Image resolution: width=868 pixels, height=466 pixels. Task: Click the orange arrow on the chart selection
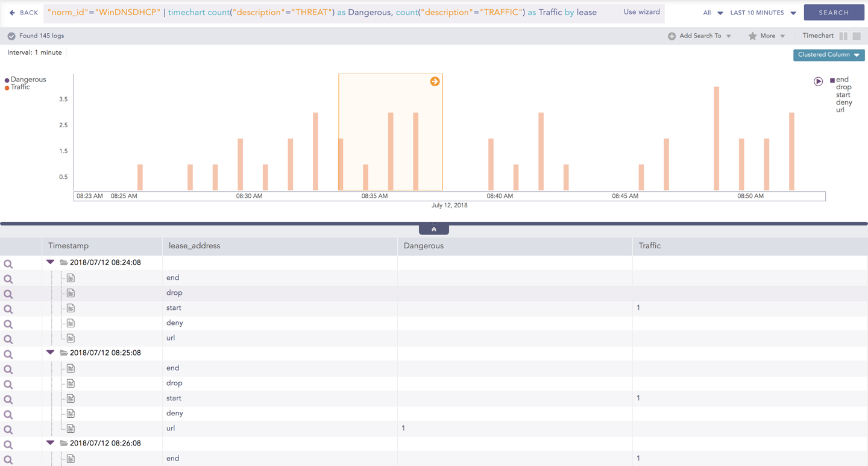click(x=435, y=81)
